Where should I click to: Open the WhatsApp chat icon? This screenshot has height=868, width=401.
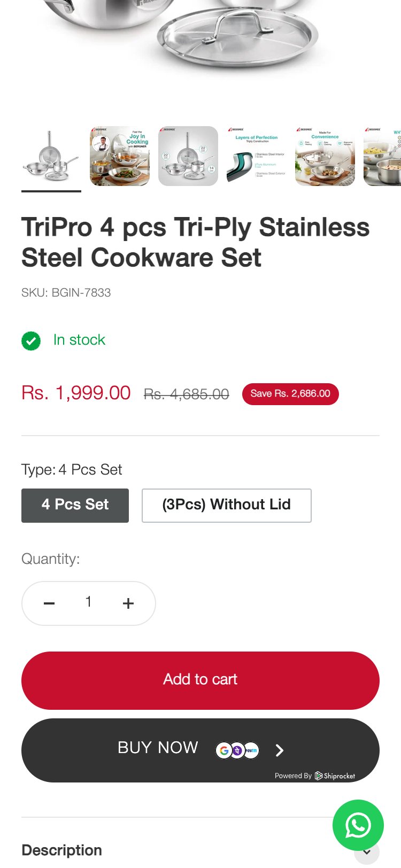[x=358, y=826]
